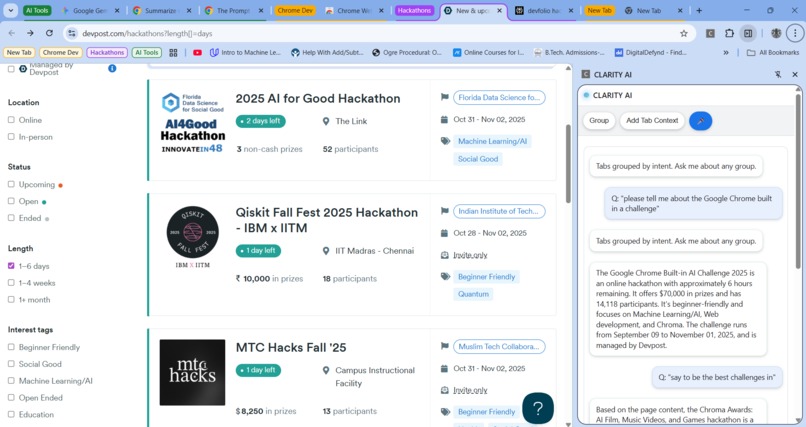Check the Machine Learning/AI interest tag checkbox
The height and width of the screenshot is (427, 806).
(11, 381)
